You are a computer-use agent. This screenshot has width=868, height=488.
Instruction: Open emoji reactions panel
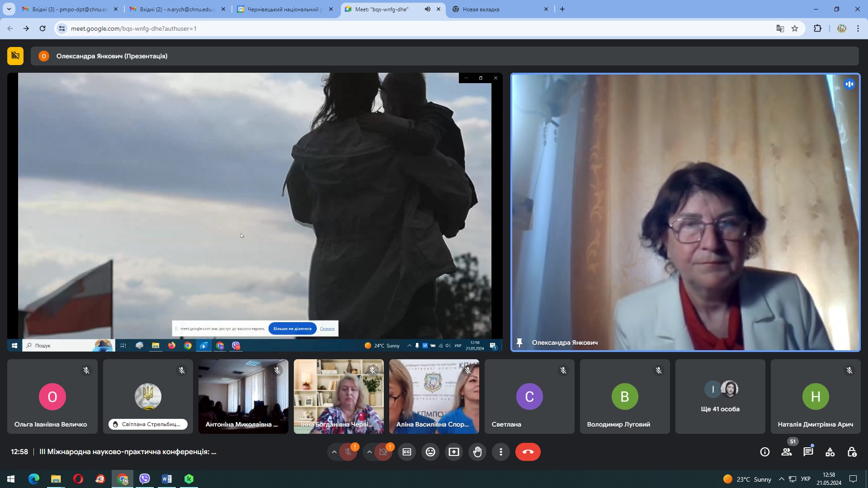click(x=430, y=452)
